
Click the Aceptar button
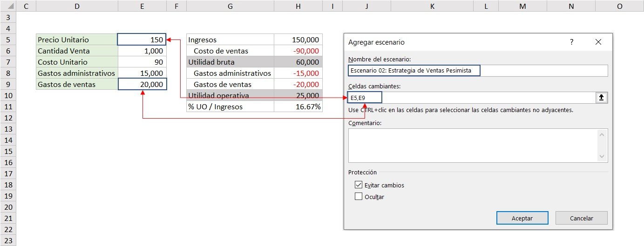[522, 218]
